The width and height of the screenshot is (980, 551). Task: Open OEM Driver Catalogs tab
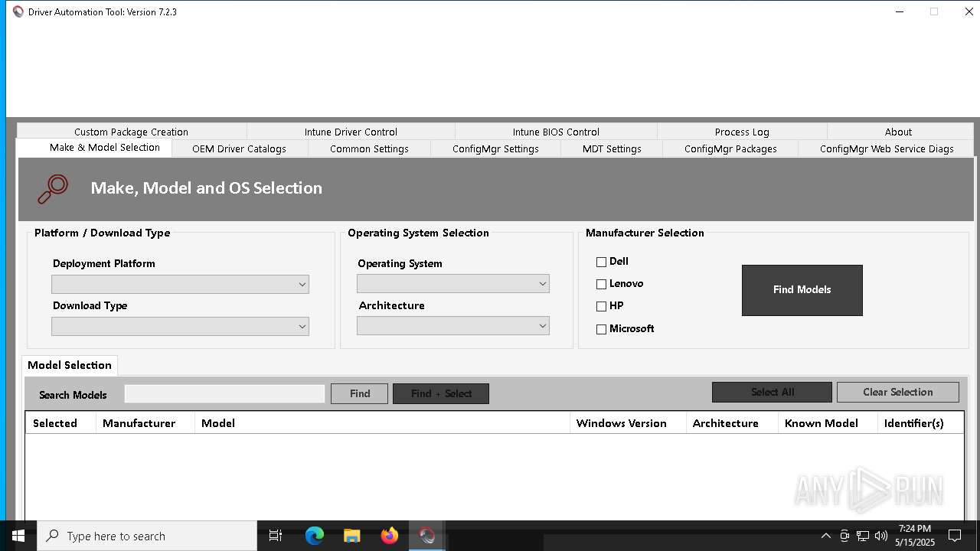click(x=240, y=148)
